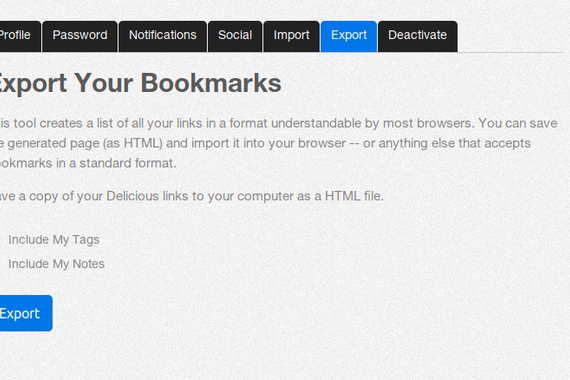Viewport: 570px width, 380px height.
Task: Click the word Delicious in the text
Action: click(133, 196)
